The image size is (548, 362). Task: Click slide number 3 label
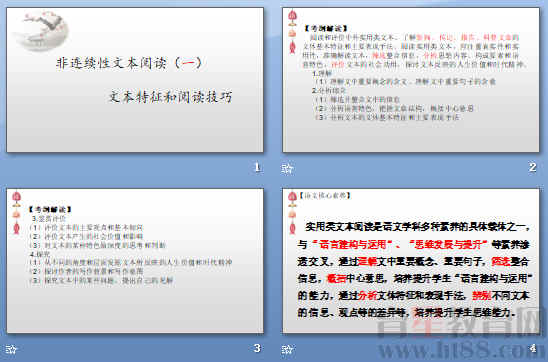click(x=257, y=348)
